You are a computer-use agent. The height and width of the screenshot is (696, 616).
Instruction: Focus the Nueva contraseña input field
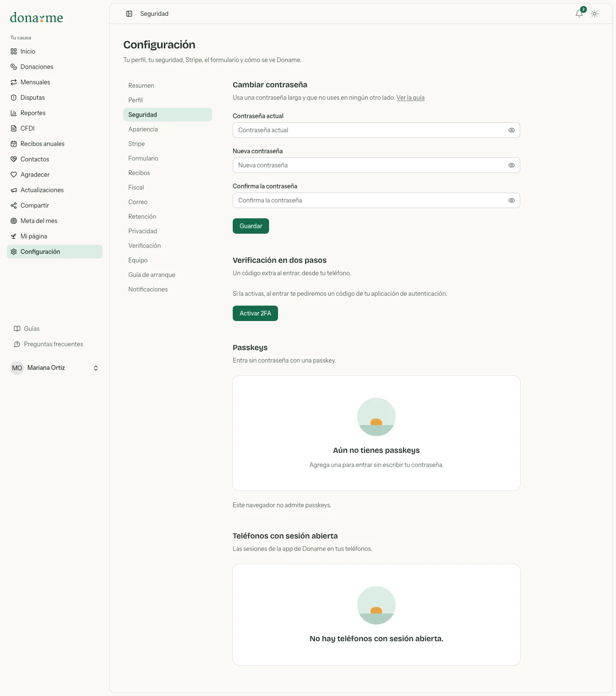(376, 165)
